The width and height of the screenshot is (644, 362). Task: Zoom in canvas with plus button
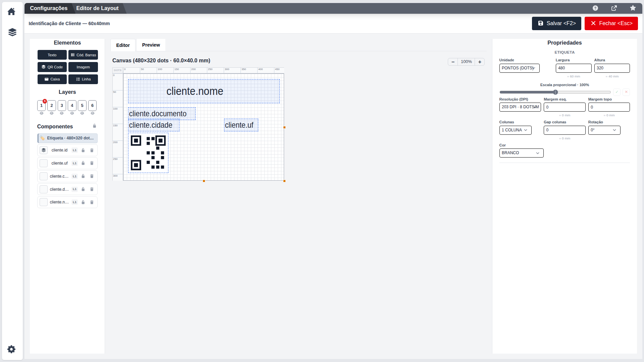click(x=480, y=62)
